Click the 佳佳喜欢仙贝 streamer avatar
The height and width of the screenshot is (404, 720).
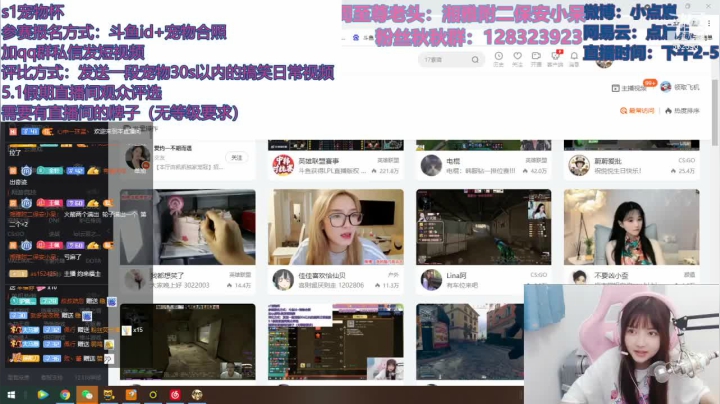tap(283, 280)
